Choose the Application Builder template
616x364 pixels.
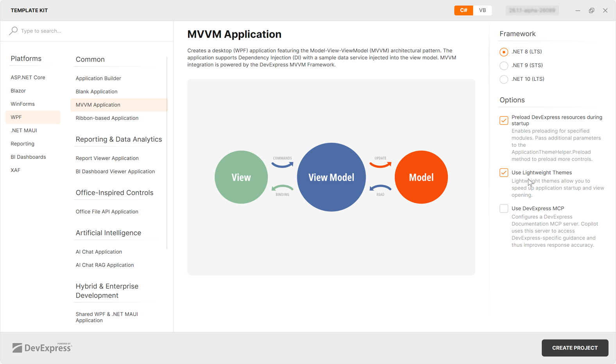119,78
